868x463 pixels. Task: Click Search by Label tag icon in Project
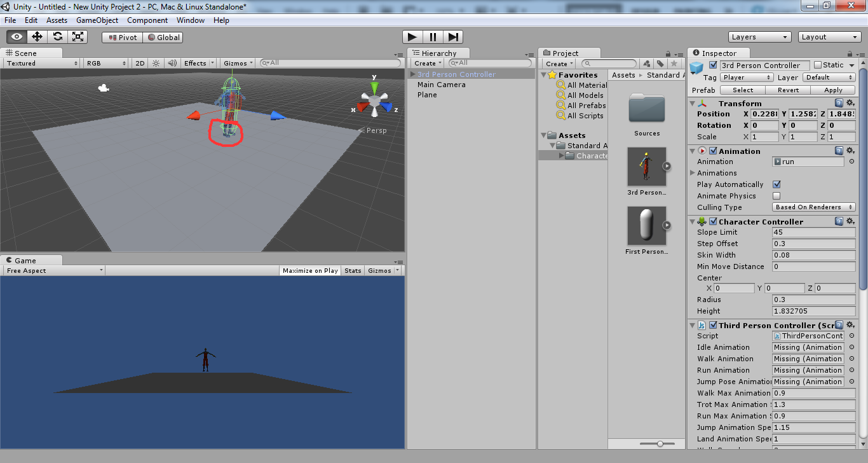pyautogui.click(x=660, y=64)
